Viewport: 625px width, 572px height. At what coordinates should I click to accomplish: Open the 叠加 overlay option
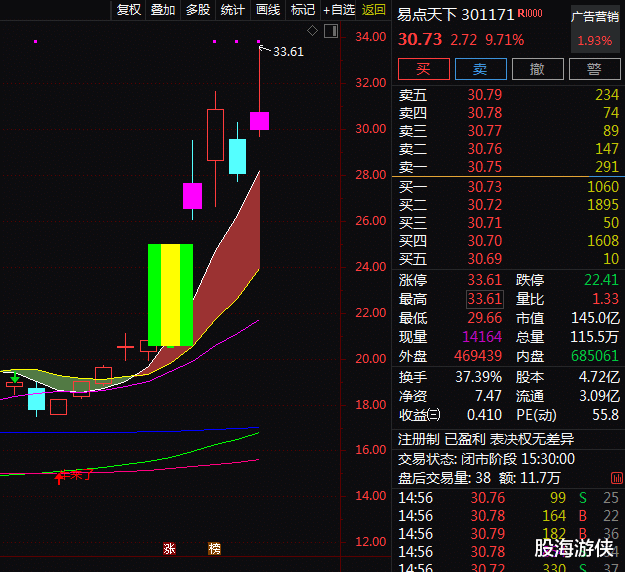(162, 10)
